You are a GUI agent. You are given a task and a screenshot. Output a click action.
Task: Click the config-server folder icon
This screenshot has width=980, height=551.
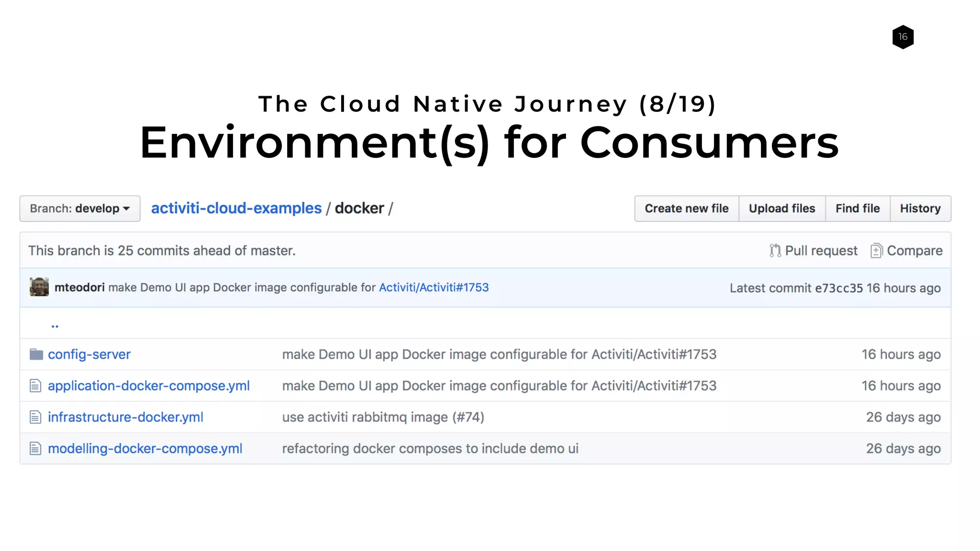36,354
